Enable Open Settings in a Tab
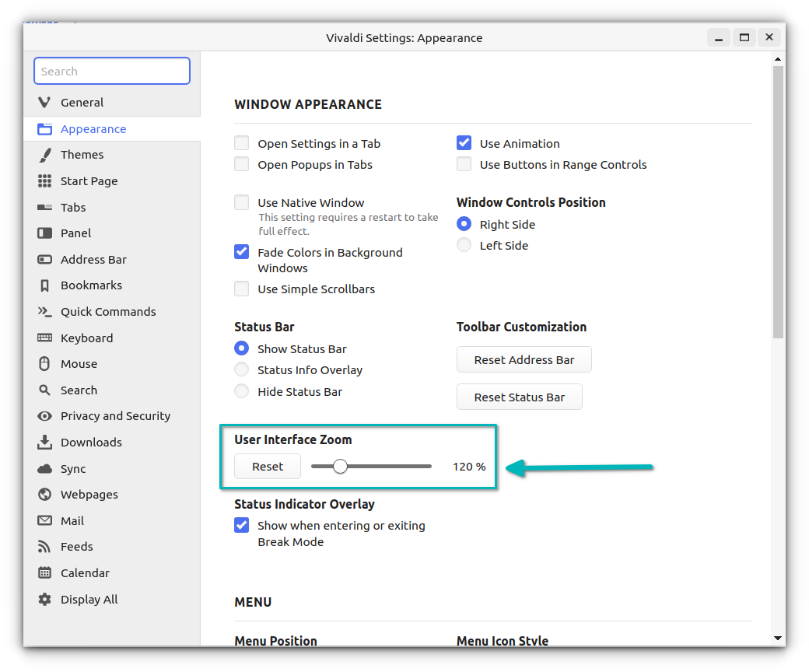 [241, 143]
